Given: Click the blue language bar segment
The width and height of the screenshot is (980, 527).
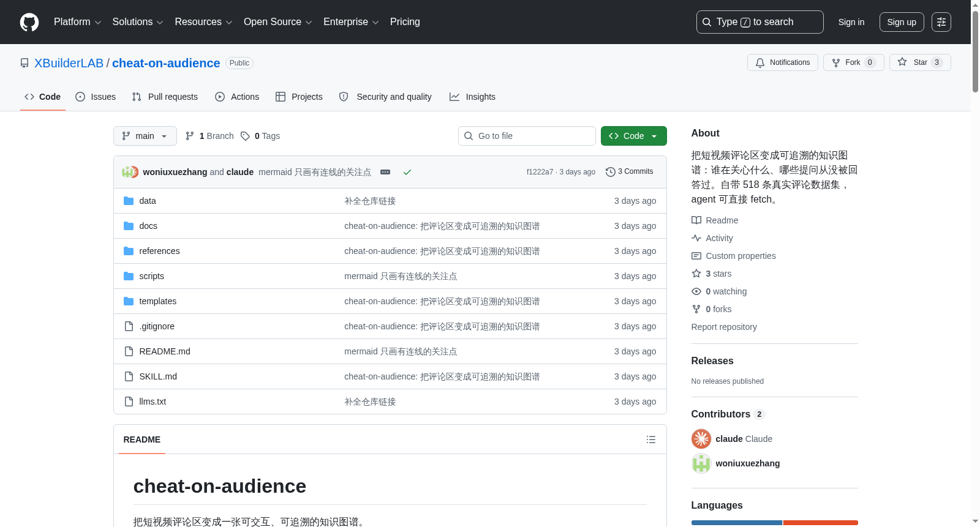Looking at the screenshot, I should click(x=737, y=523).
